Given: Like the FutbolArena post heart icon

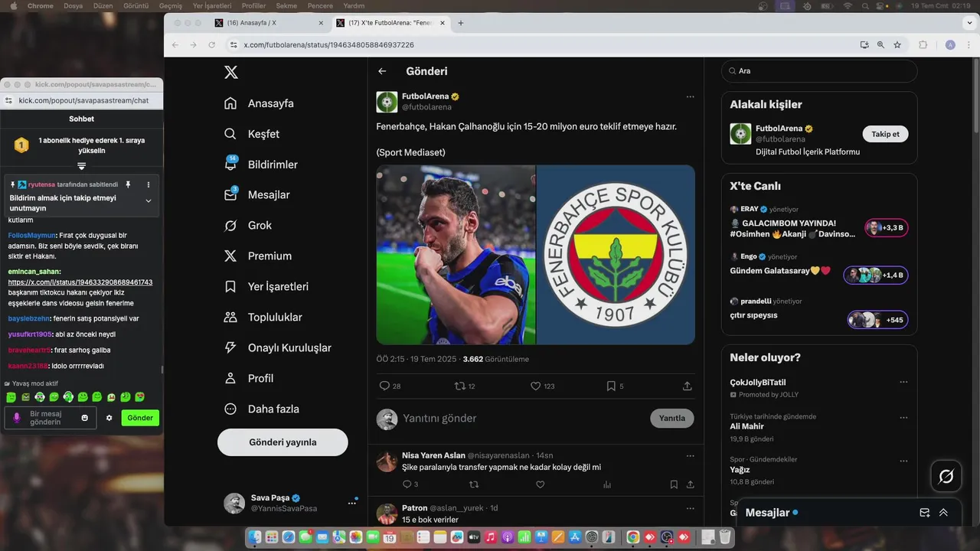Looking at the screenshot, I should (x=536, y=386).
